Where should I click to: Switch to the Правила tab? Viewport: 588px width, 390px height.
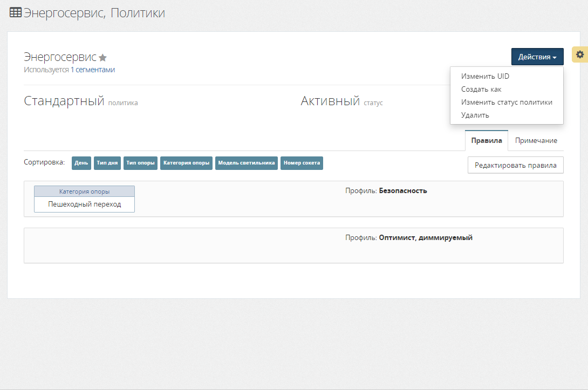pos(486,140)
